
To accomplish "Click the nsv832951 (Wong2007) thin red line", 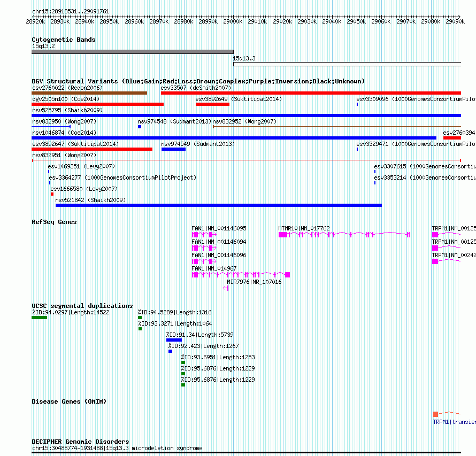I will (x=246, y=160).
